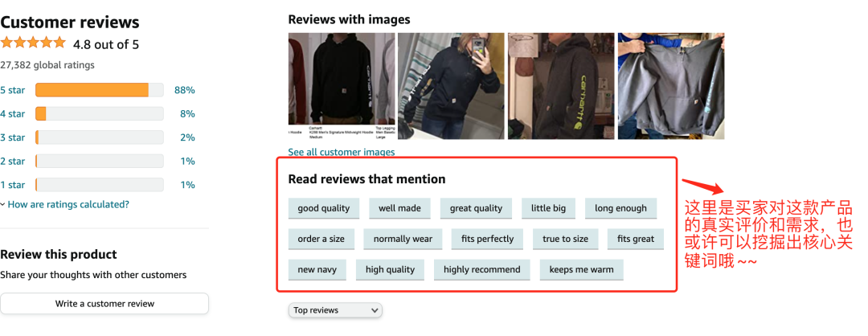Filter reviews mentioning 'normally wear'
868x336 pixels.
tap(403, 239)
